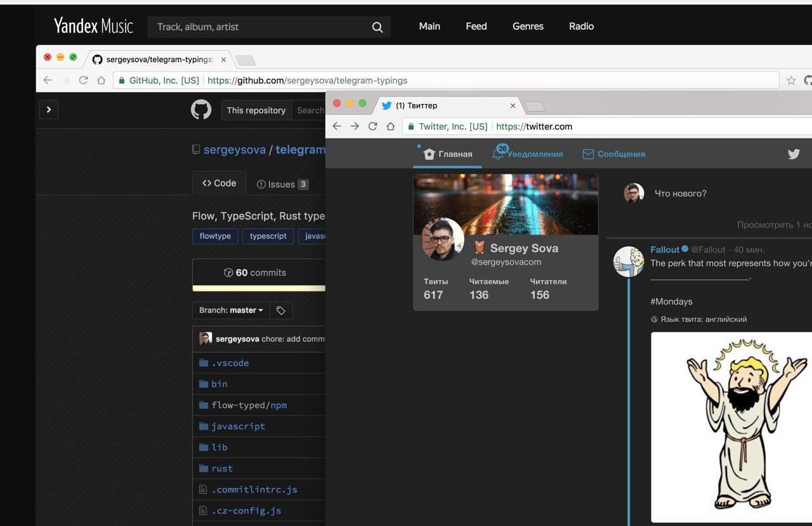Click the 40 мин. tweet timestamp
The width and height of the screenshot is (812, 526).
(x=749, y=249)
